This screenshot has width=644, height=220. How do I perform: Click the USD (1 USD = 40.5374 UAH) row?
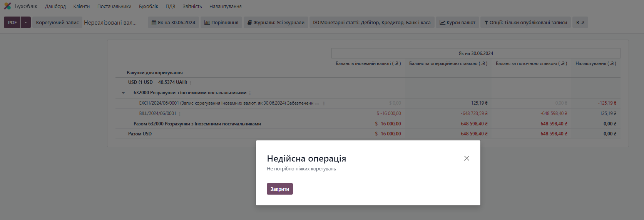pos(158,82)
